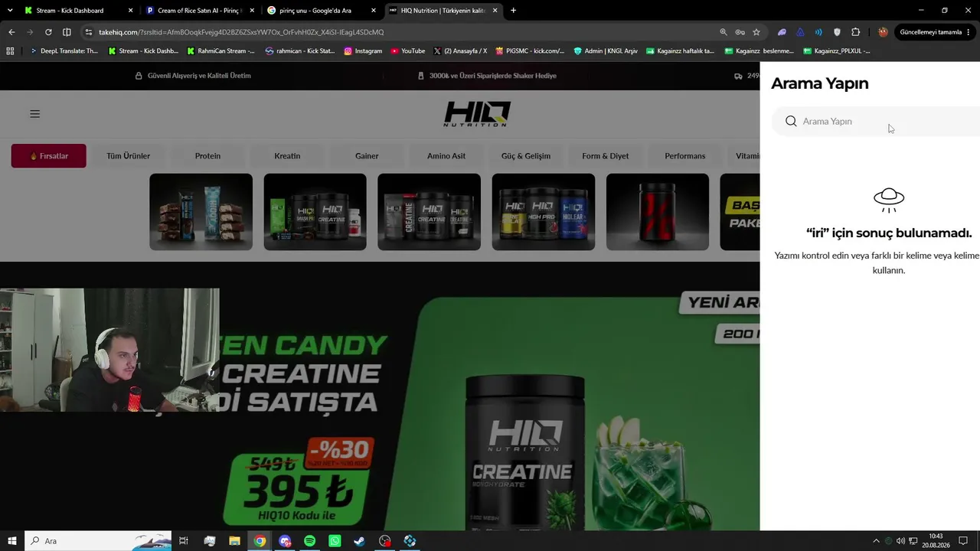Click the Güncellemeyi tamamla button
This screenshot has width=980, height=551.
click(x=935, y=32)
